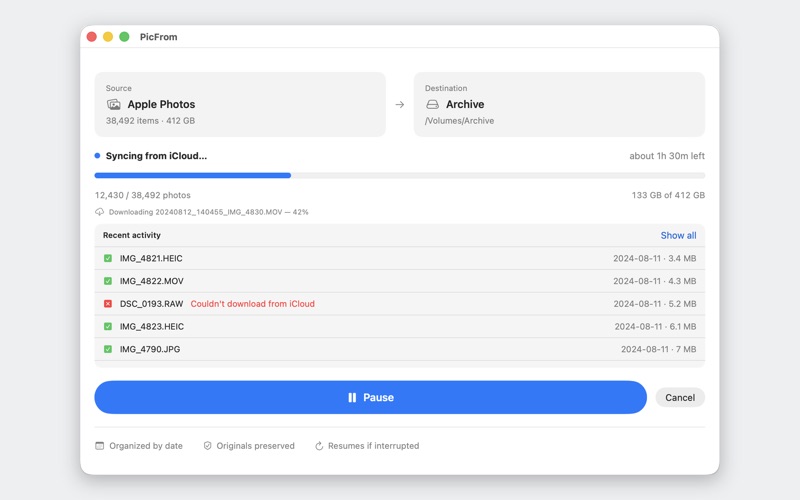Click the 'Recent activity' heading

tap(132, 235)
